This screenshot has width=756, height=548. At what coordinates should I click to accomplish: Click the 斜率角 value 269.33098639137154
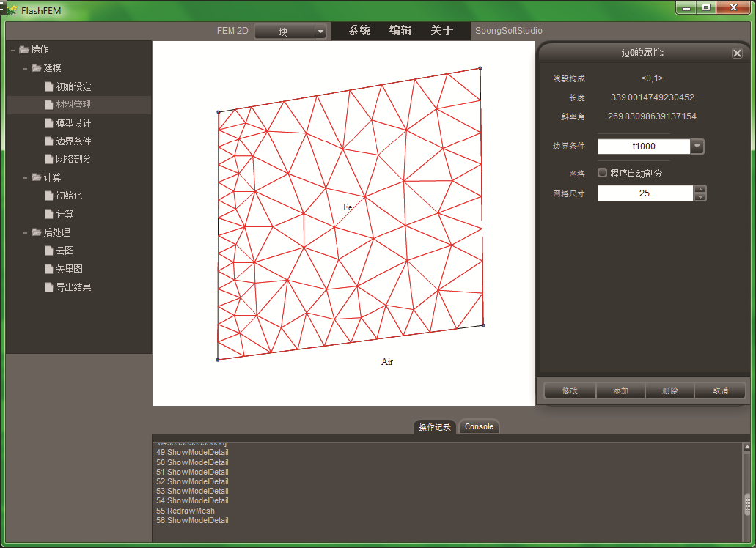(652, 116)
